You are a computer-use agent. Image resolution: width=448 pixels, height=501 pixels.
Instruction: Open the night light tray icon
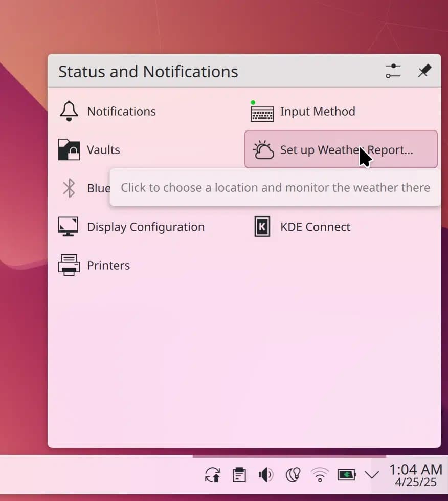[x=293, y=474]
